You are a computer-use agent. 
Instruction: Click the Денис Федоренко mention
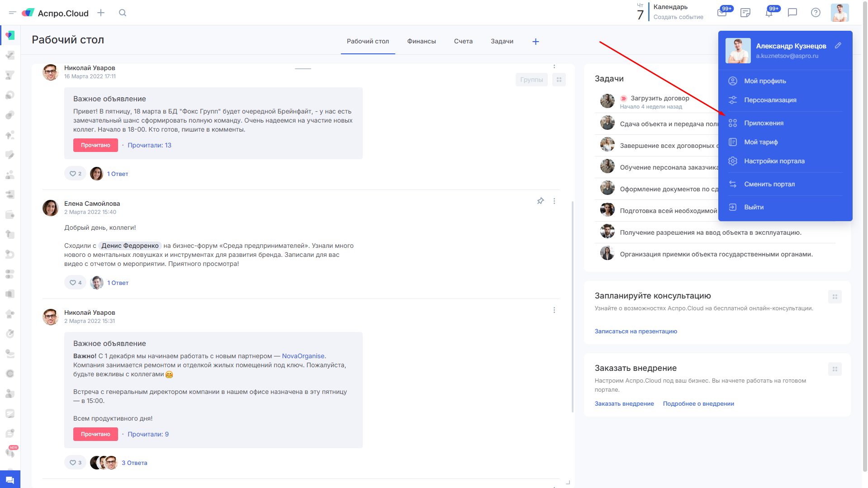130,246
